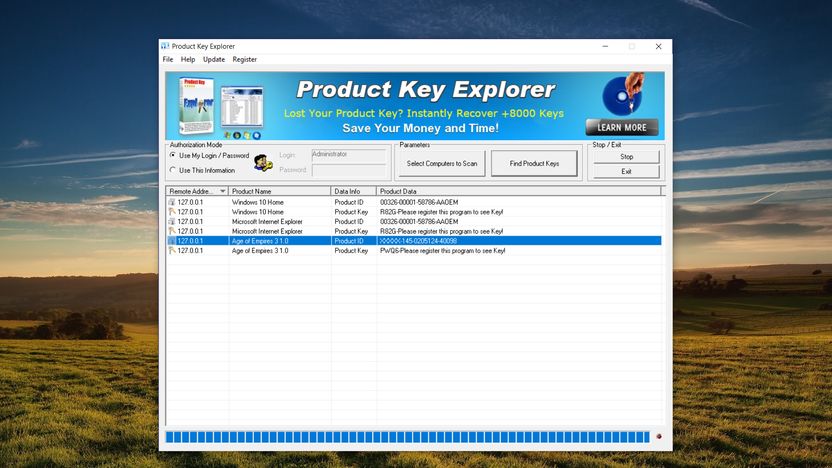The width and height of the screenshot is (832, 468).
Task: Open the Update menu
Action: pos(214,59)
